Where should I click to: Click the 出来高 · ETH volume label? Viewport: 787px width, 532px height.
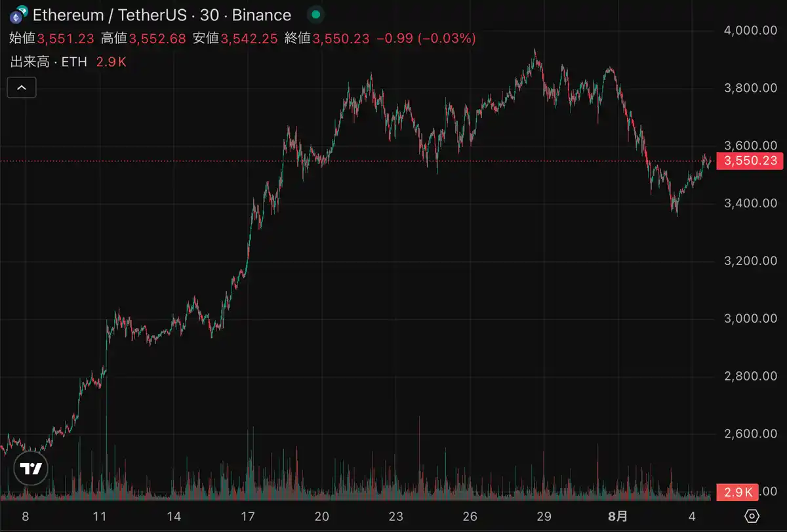[50, 63]
